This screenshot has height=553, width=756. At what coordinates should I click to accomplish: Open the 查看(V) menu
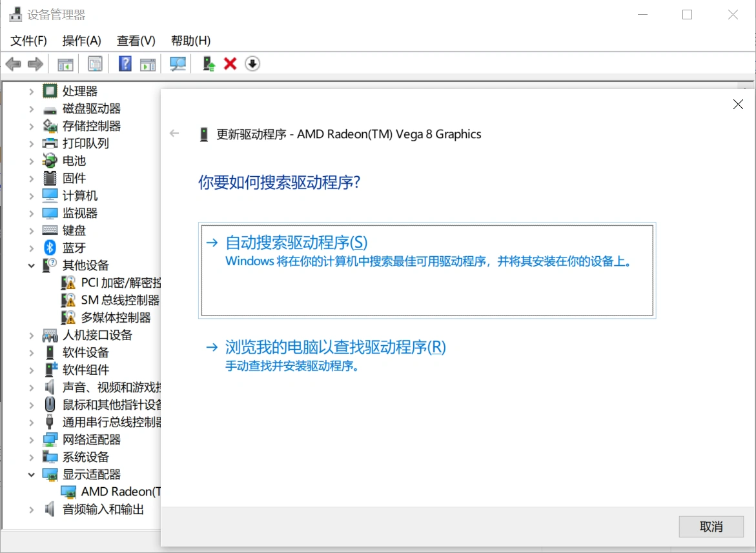coord(136,41)
